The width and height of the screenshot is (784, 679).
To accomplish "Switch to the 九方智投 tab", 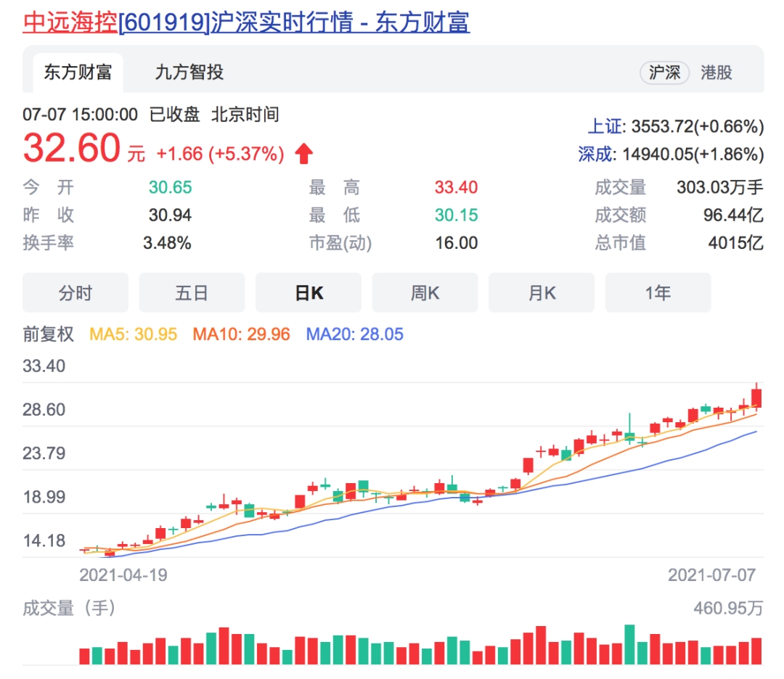I will pyautogui.click(x=189, y=73).
